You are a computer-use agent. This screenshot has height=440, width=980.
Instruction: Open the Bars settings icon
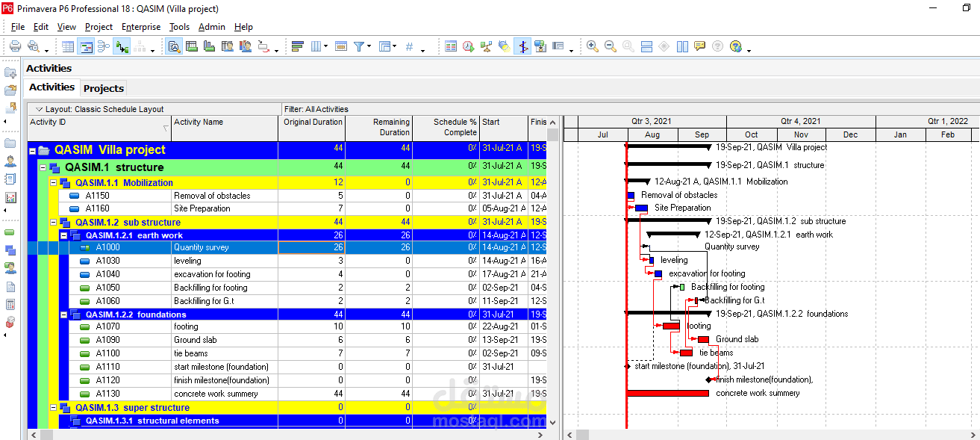pos(298,46)
